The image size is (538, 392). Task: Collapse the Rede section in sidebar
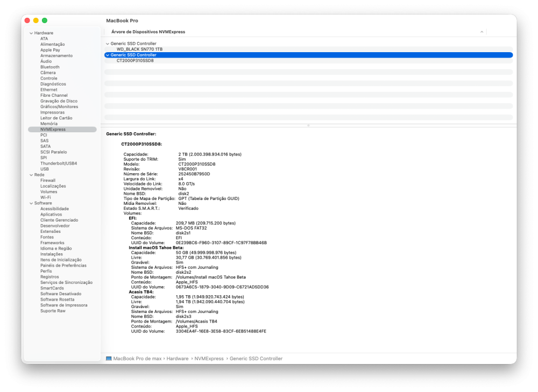tap(31, 175)
